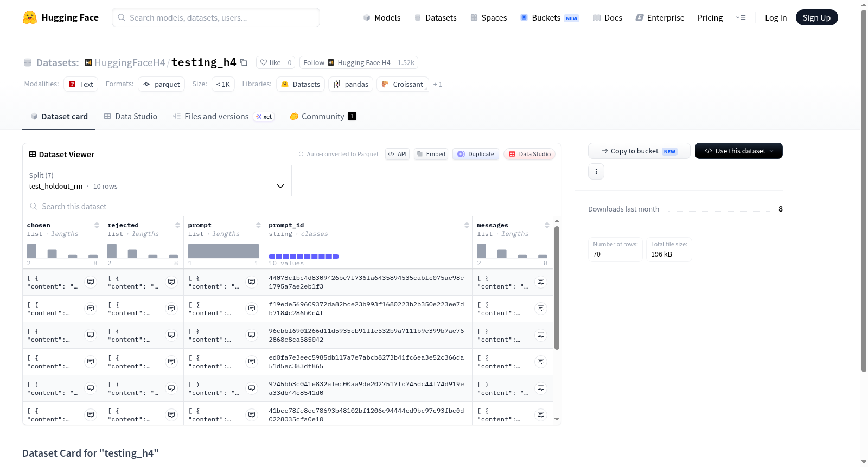Focus the search models, datasets, users field
Viewport: 868px width, 467px height.
click(216, 17)
